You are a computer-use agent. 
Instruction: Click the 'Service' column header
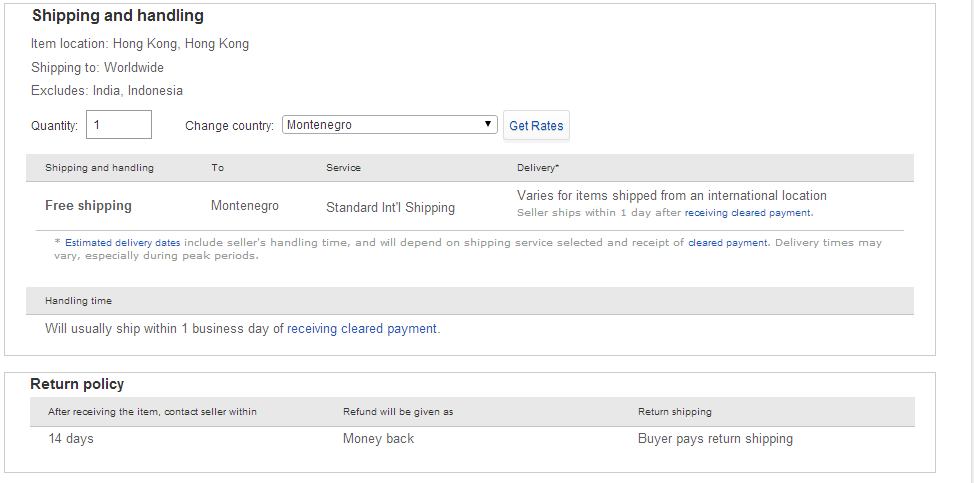(343, 168)
